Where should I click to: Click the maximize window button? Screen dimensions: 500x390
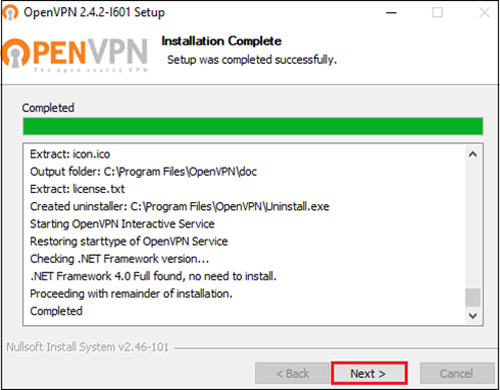click(437, 13)
